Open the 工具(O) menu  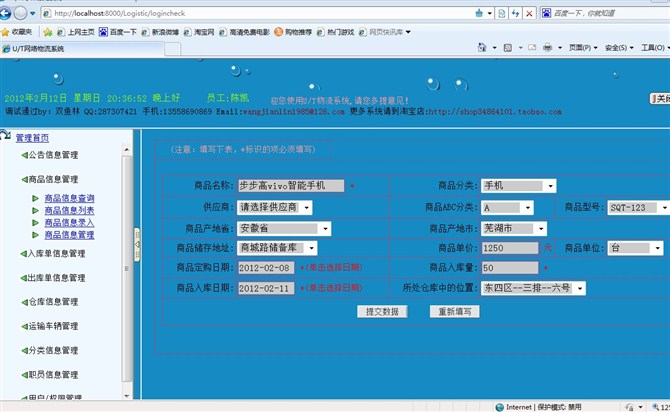pos(655,47)
